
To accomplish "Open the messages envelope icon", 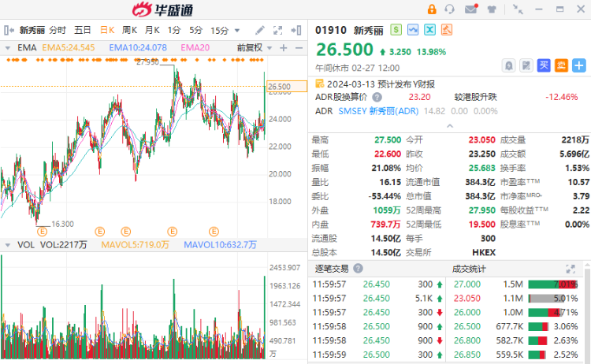I will [x=471, y=9].
